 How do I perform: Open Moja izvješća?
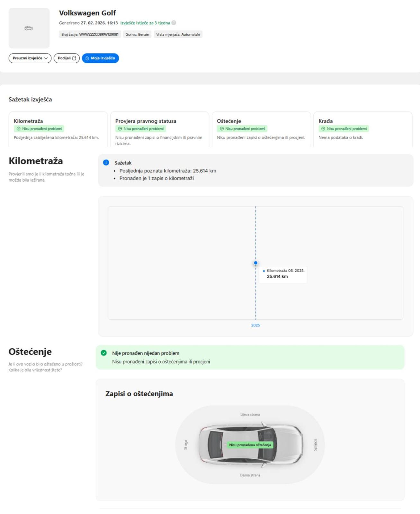coord(100,58)
